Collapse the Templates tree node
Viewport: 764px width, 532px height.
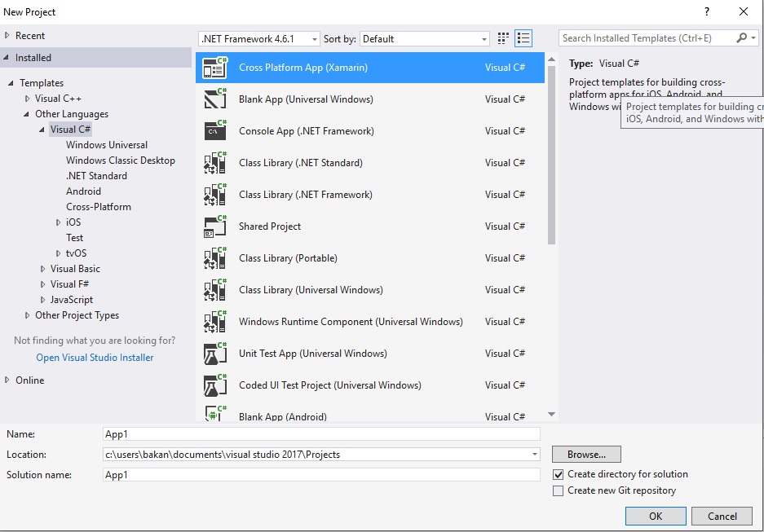click(11, 83)
